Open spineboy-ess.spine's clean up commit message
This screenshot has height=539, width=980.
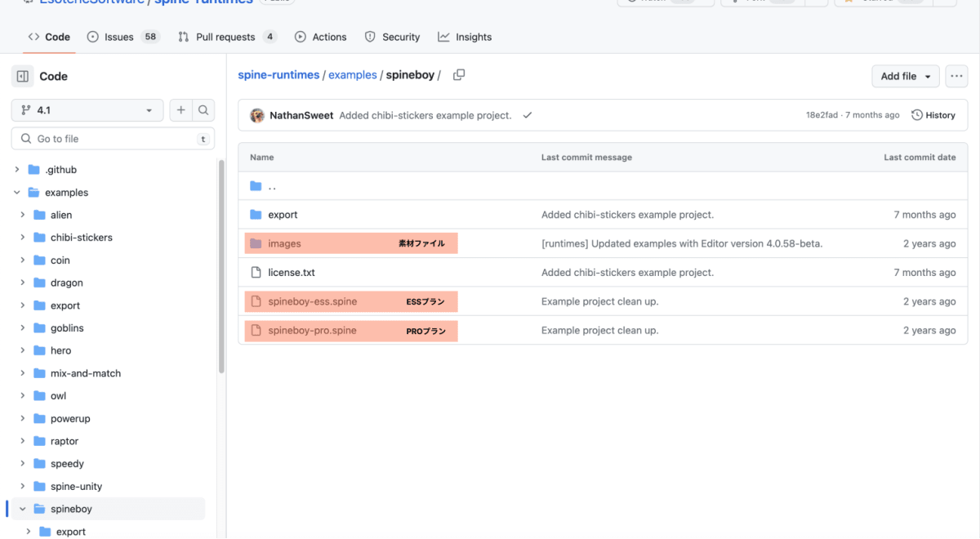click(599, 301)
